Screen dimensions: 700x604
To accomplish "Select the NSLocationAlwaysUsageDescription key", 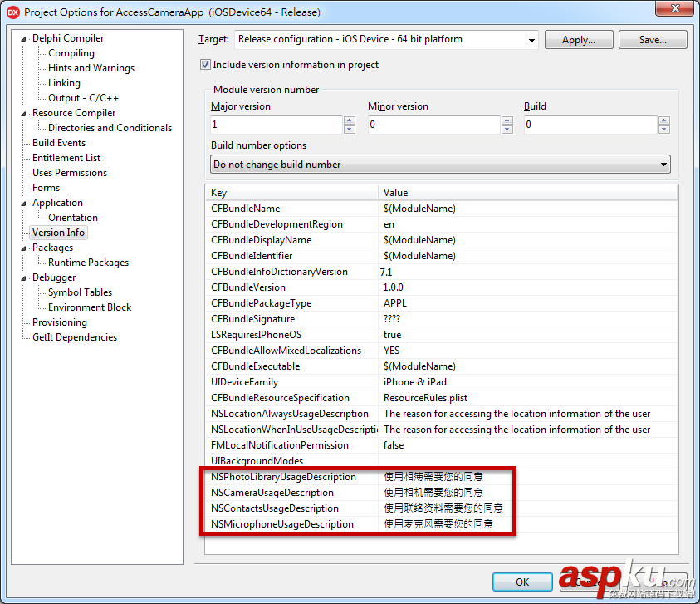I will (x=290, y=414).
